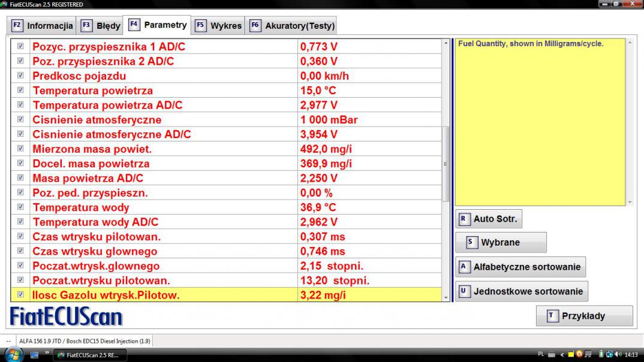Select the Temperatura wody row name
The width and height of the screenshot is (644, 362).
(81, 208)
